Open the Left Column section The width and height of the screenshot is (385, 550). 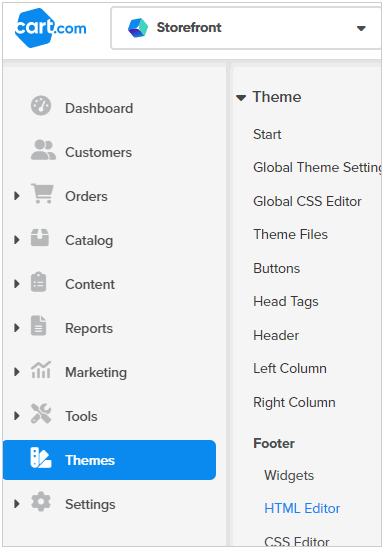(290, 368)
